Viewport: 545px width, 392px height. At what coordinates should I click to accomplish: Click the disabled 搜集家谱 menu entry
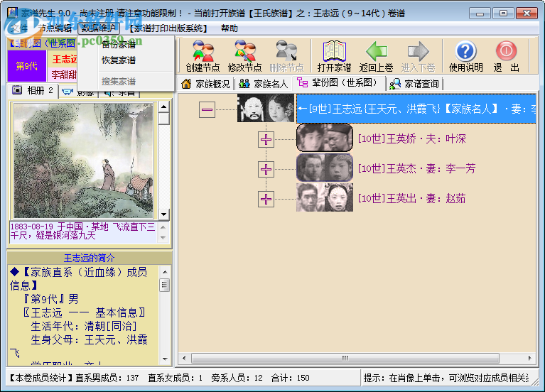[119, 82]
